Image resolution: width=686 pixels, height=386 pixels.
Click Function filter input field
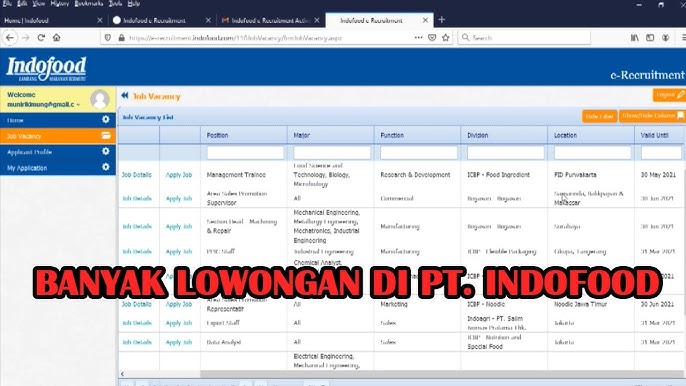[419, 152]
